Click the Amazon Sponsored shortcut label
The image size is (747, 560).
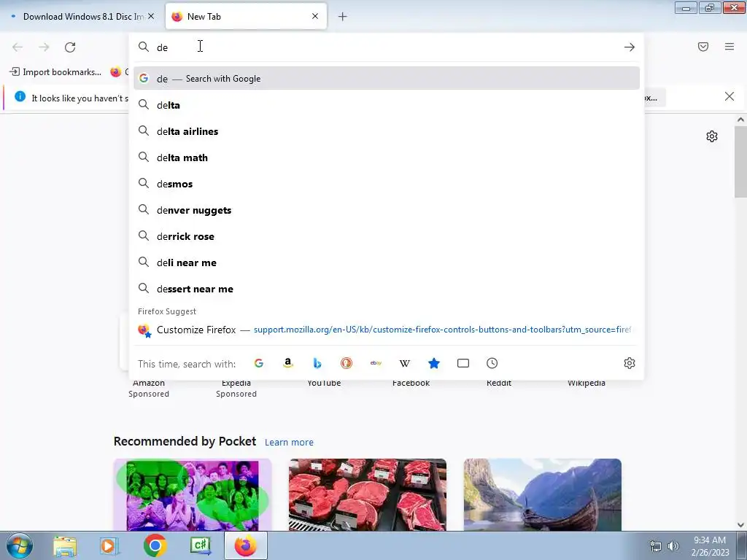(149, 388)
